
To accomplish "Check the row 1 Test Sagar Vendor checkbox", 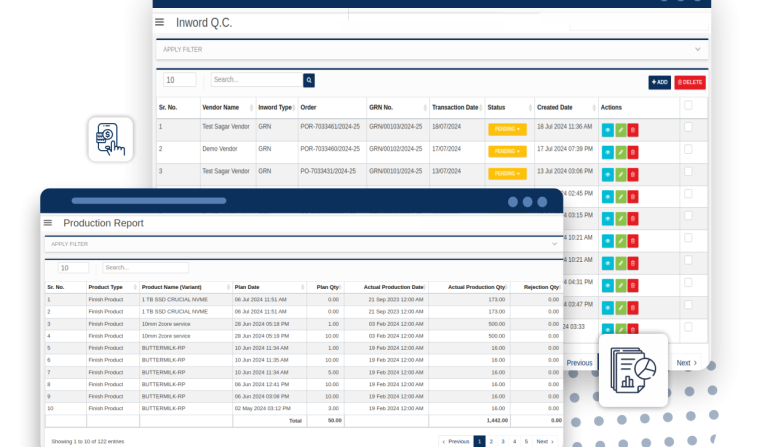I will coord(688,127).
